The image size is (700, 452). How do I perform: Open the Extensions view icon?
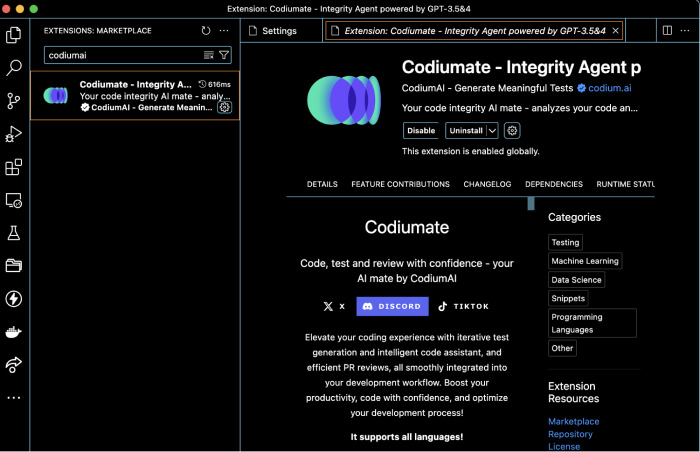(x=14, y=167)
